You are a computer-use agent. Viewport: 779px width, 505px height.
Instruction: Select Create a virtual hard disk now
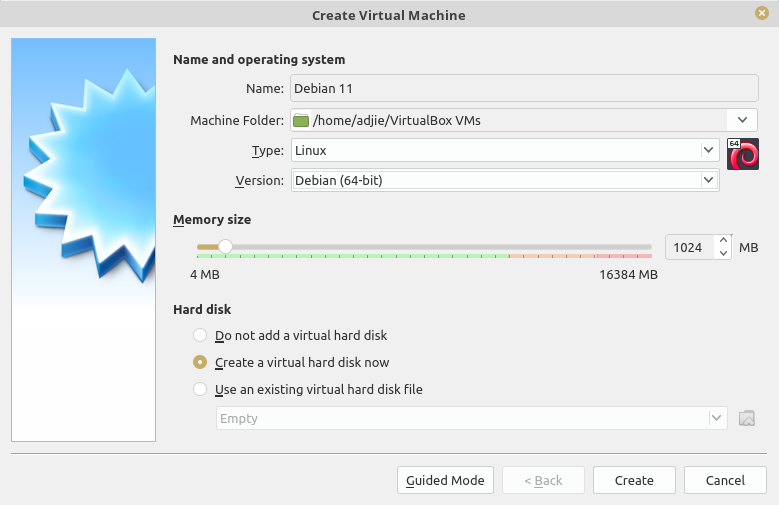coord(200,362)
